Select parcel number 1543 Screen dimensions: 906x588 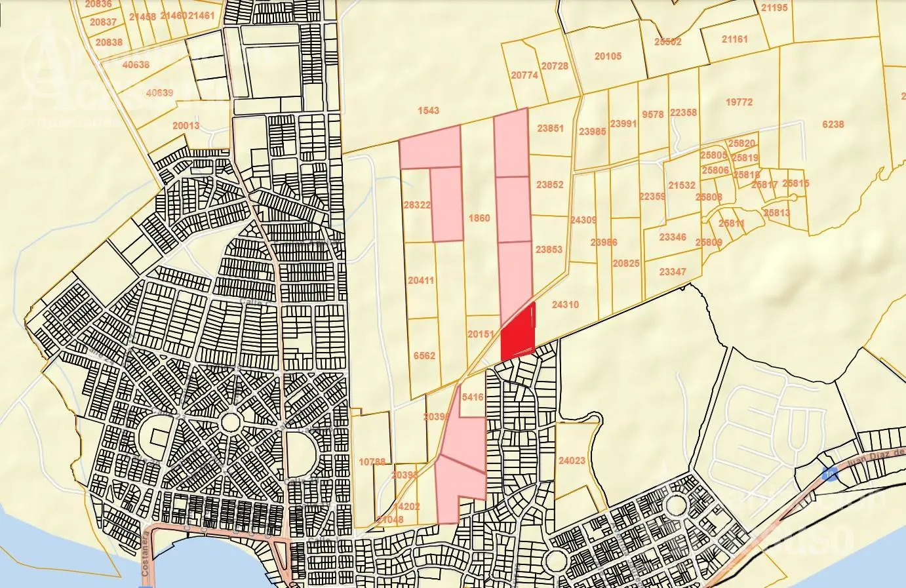point(428,111)
